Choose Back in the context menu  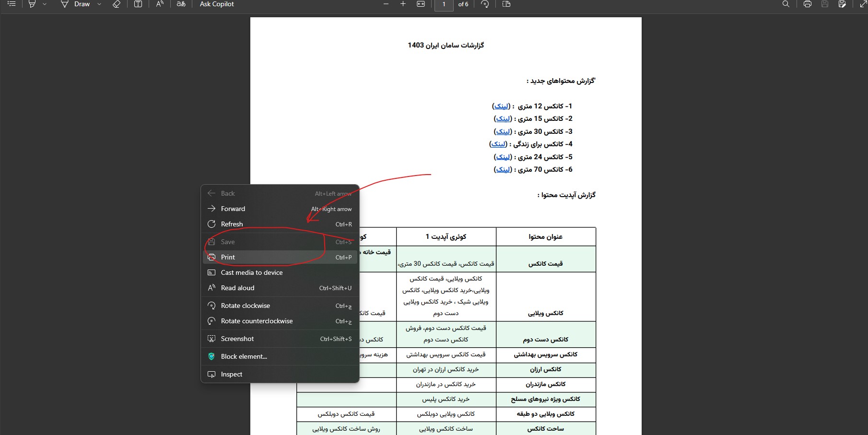[x=280, y=193]
